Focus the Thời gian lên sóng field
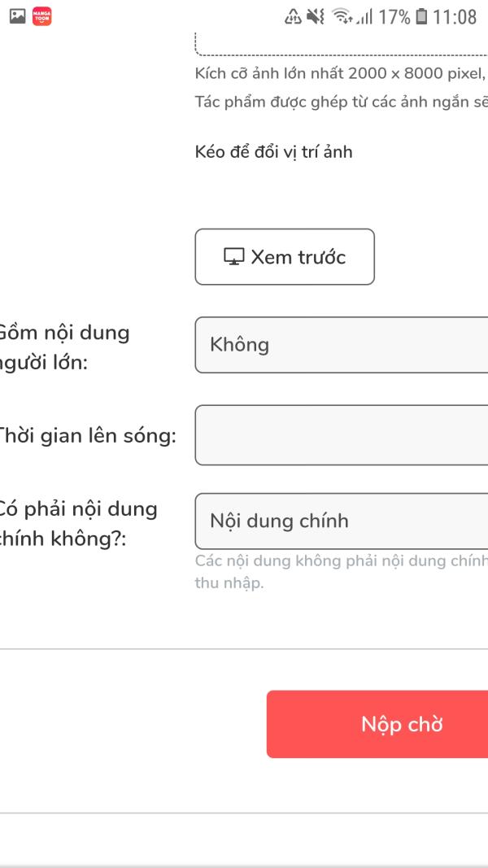This screenshot has width=488, height=868. [x=342, y=435]
